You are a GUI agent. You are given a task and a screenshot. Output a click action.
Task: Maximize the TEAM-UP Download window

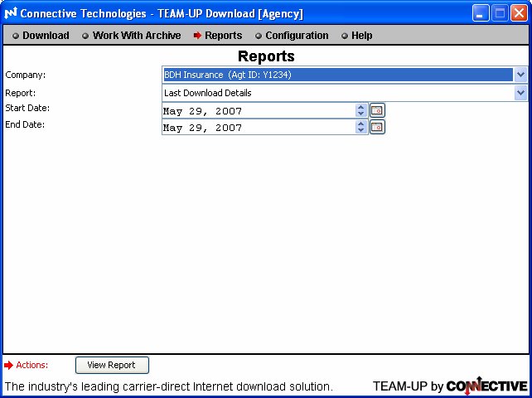pos(500,13)
